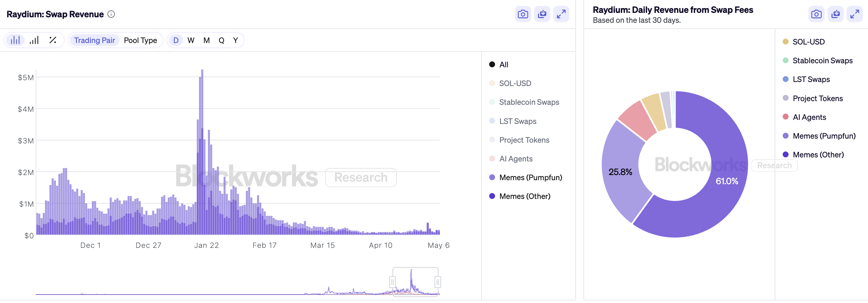The image size is (868, 303).
Task: Set time interval to weekly (W)
Action: (x=191, y=40)
